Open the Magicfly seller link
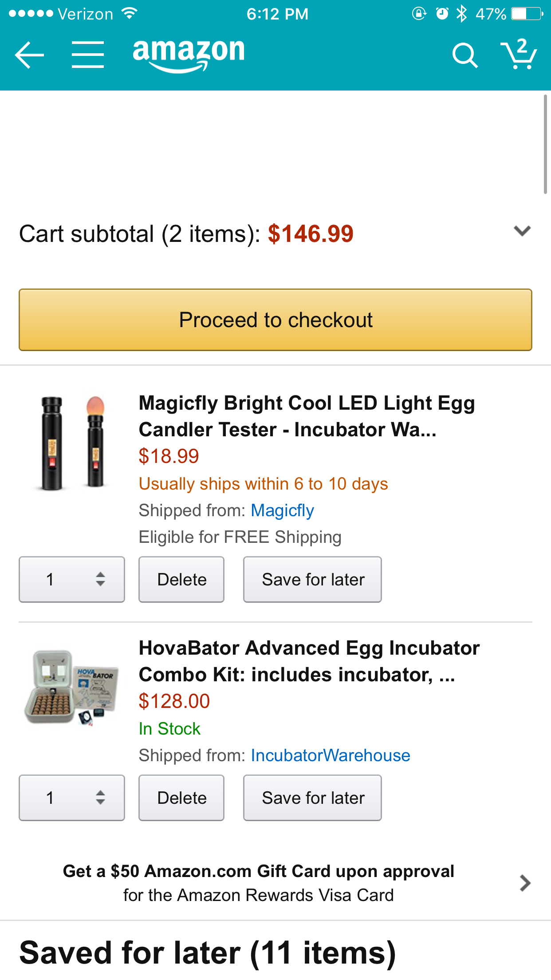551x980 pixels. tap(282, 510)
